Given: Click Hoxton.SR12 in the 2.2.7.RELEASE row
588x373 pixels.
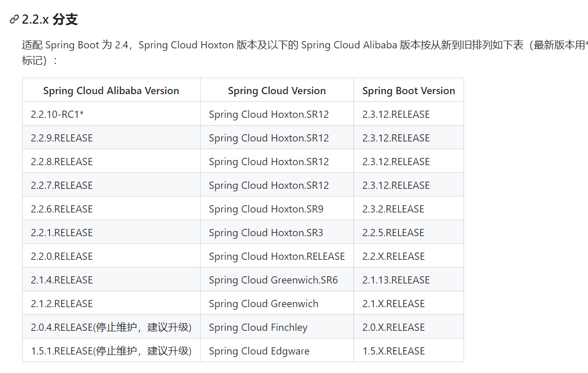Looking at the screenshot, I should (277, 185).
